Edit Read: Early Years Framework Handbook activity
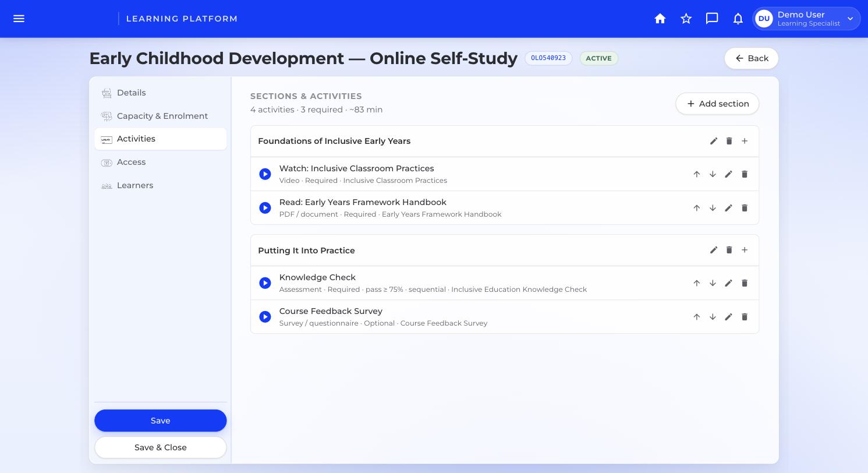 (x=728, y=208)
